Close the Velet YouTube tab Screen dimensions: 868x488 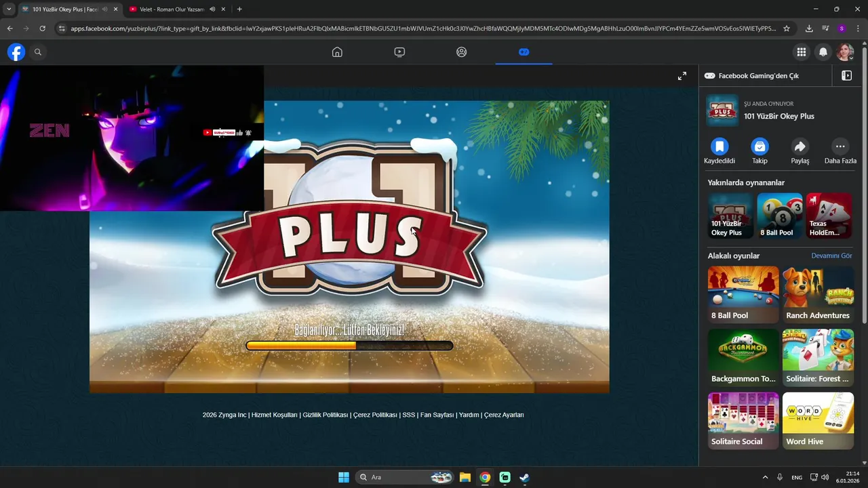coord(224,9)
